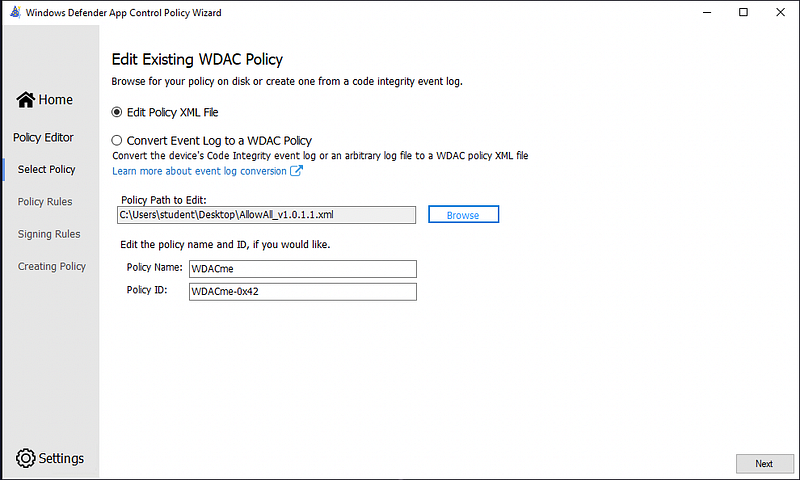Screen dimensions: 800x480
Task: Click the external link icon after Learn more
Action: (x=296, y=171)
